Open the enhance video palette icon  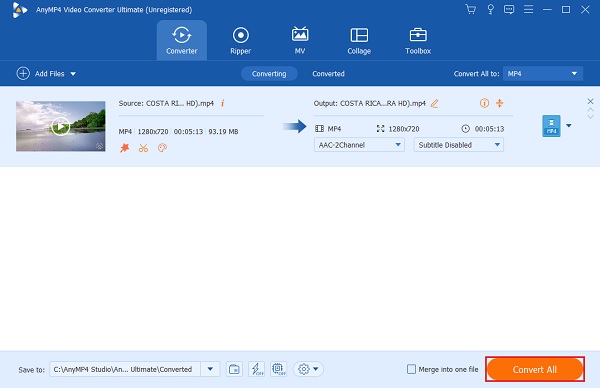[162, 148]
